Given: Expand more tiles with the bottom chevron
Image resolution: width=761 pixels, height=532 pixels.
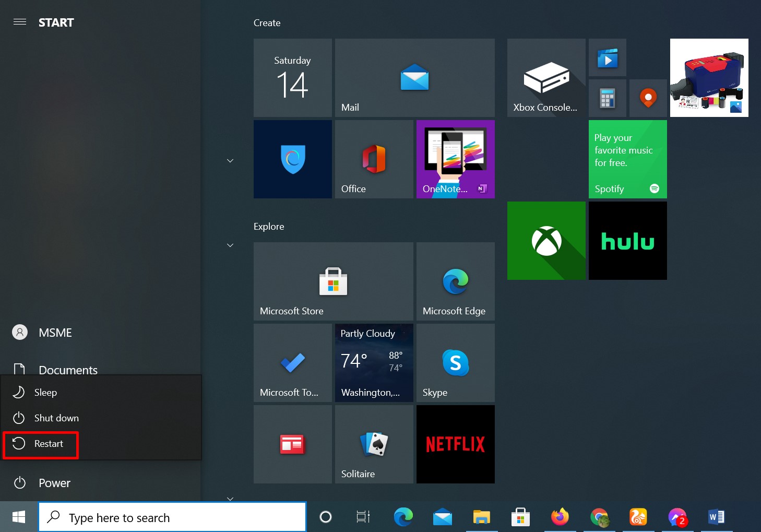Looking at the screenshot, I should click(230, 499).
